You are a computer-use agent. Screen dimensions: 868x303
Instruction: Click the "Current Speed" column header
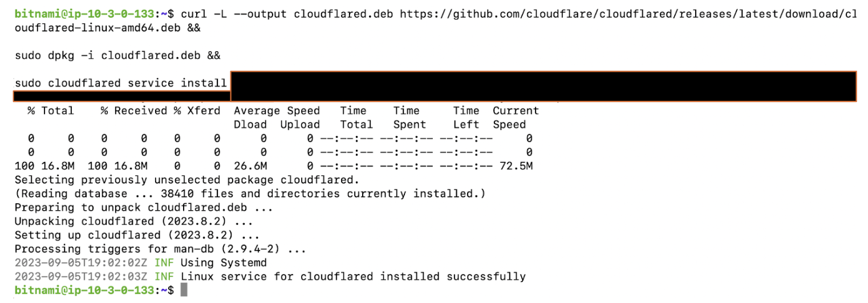(516, 117)
